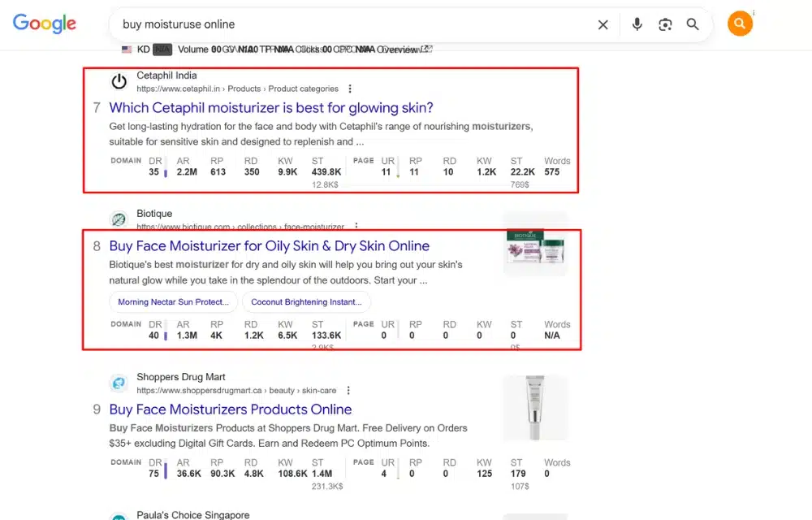Click the Google logo
Screen dimensions: 812x520
click(45, 24)
